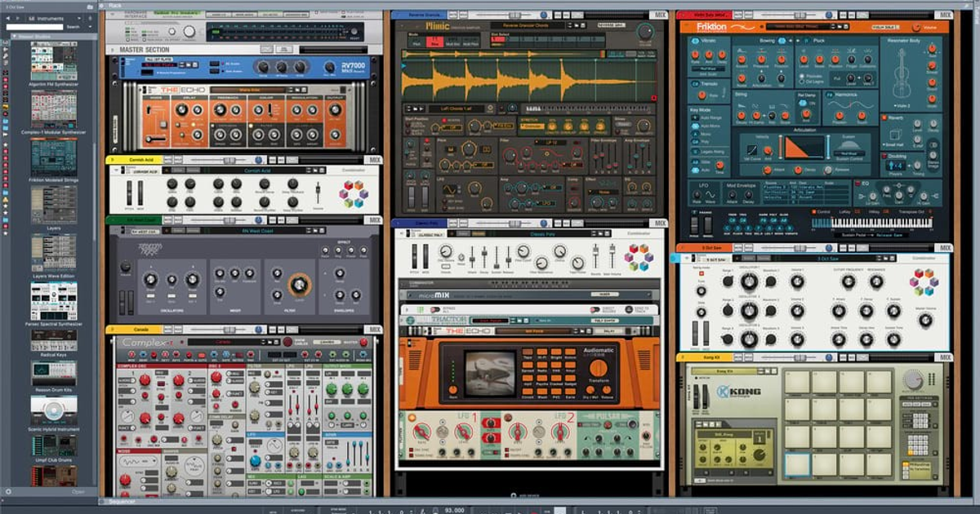
Task: Expand the Master Section device
Action: 114,50
